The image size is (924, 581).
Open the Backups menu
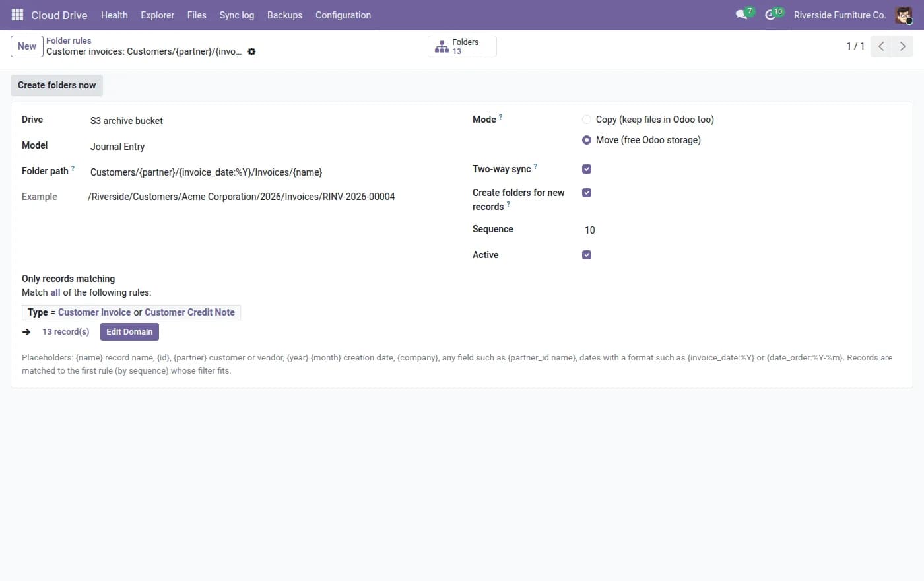285,15
